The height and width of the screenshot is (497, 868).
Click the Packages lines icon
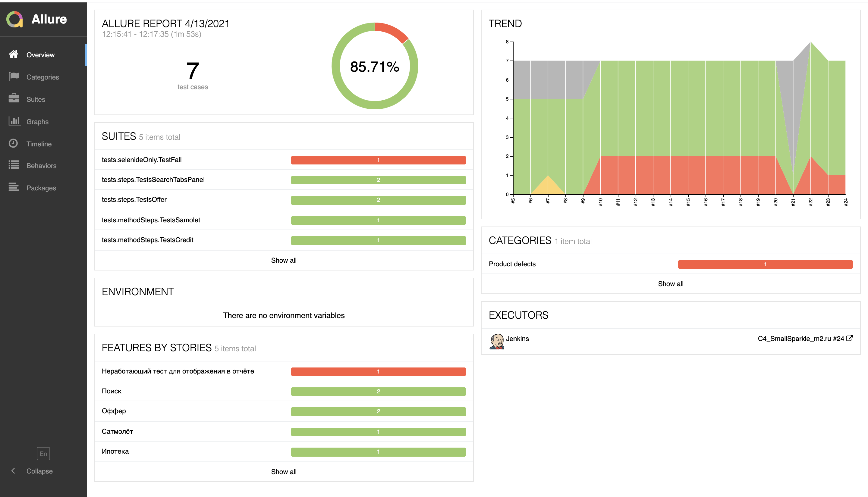tap(14, 187)
